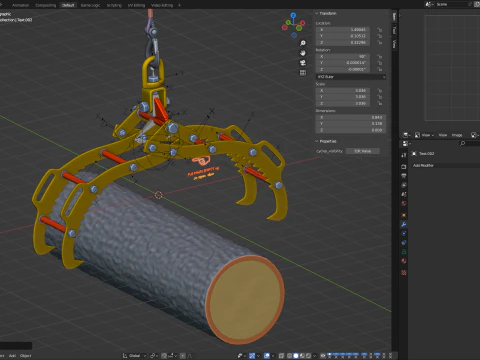Open the Global transform orientation dropdown
480x360 pixels.
pos(134,356)
